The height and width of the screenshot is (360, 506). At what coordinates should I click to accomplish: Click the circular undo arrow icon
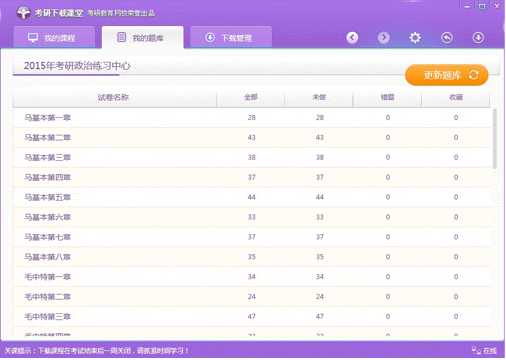pyautogui.click(x=447, y=38)
